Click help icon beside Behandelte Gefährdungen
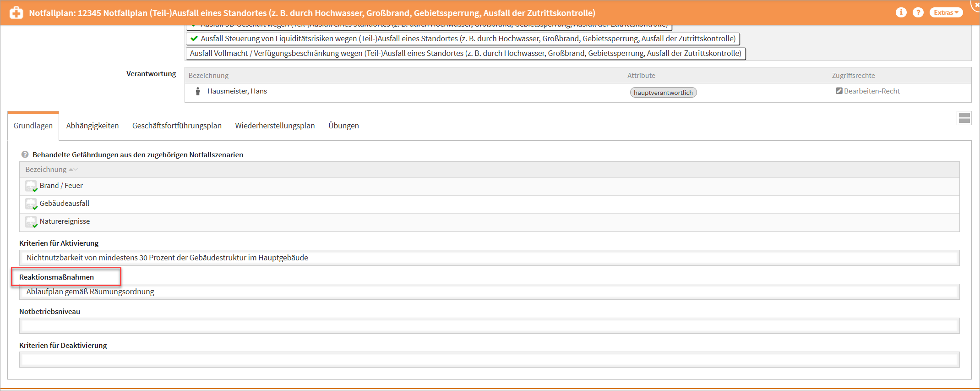 (25, 154)
